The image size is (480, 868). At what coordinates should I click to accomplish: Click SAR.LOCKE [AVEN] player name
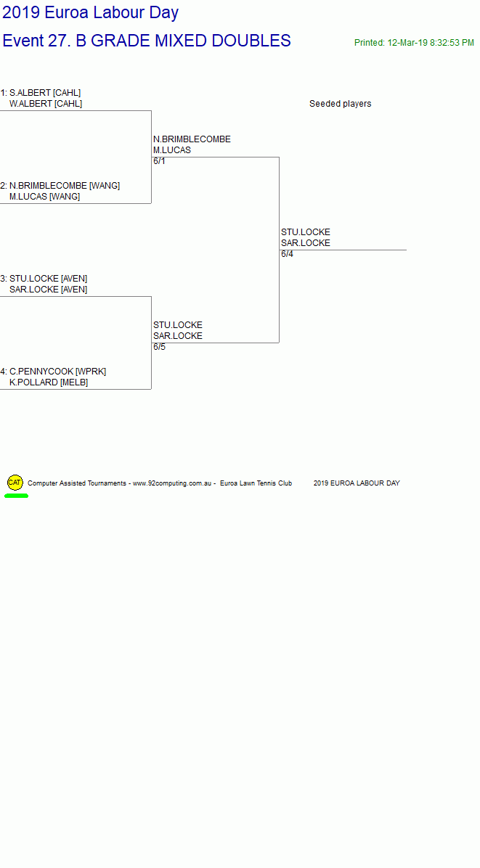click(48, 290)
